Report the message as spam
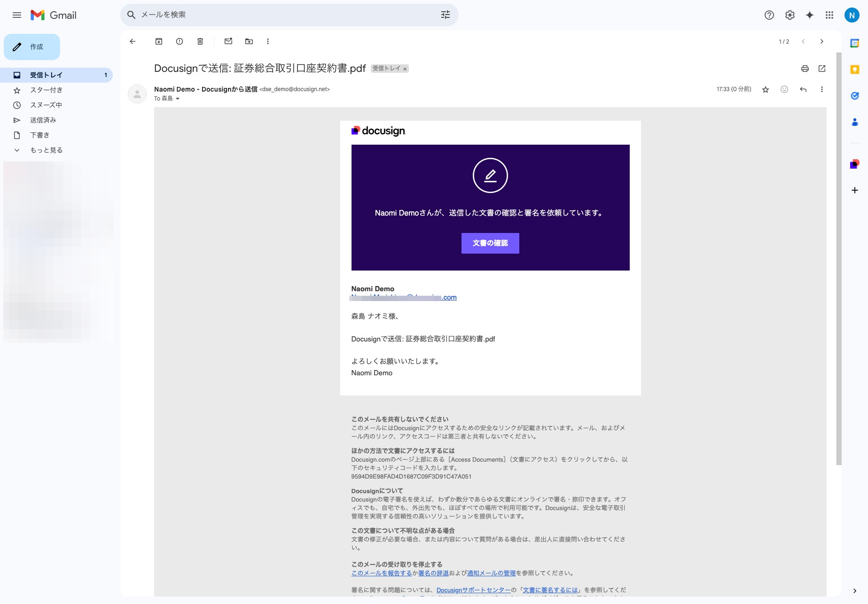 179,41
